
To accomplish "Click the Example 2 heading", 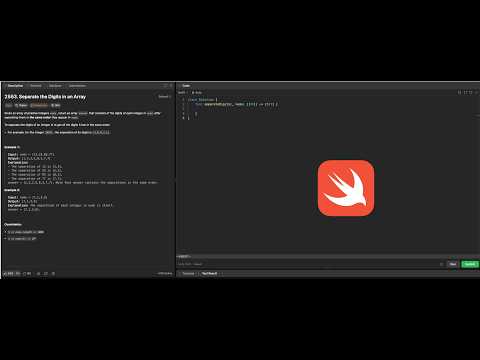I will [12, 190].
